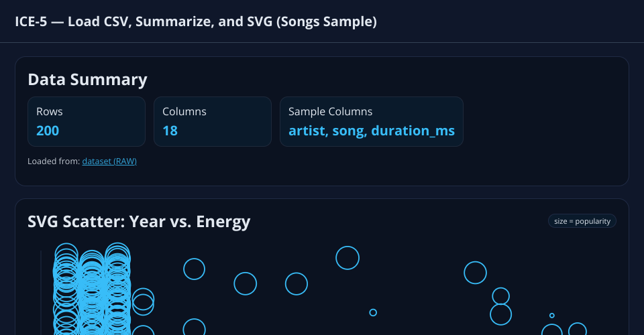The image size is (644, 335).
Task: Click the tiniest bubble in the scatter plot
Action: tap(552, 315)
